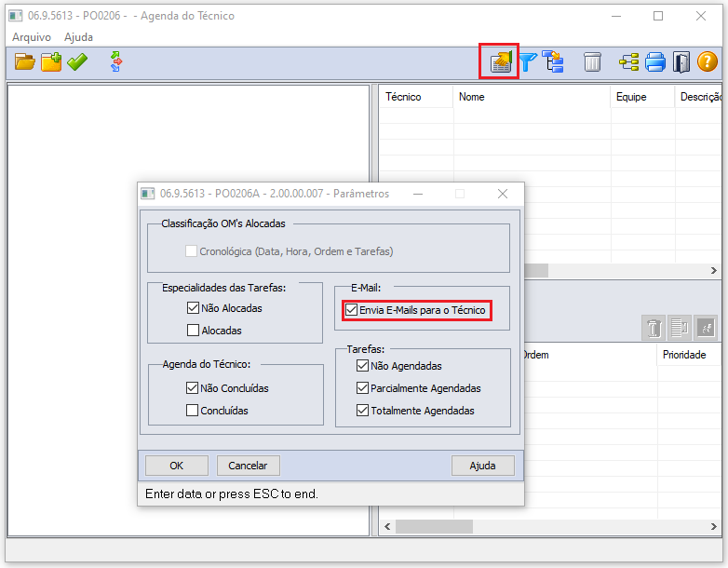This screenshot has height=568, width=728.
Task: Click the exit door toolbar icon
Action: 681,61
